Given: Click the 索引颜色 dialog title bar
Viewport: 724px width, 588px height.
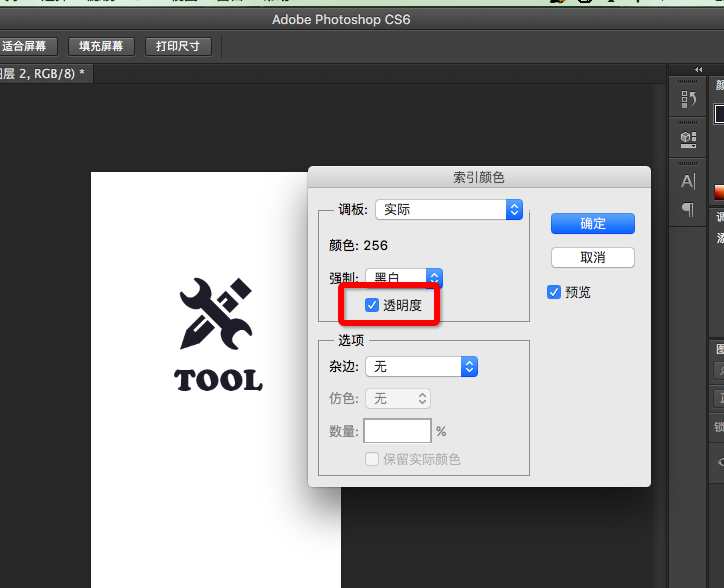Looking at the screenshot, I should click(x=479, y=177).
